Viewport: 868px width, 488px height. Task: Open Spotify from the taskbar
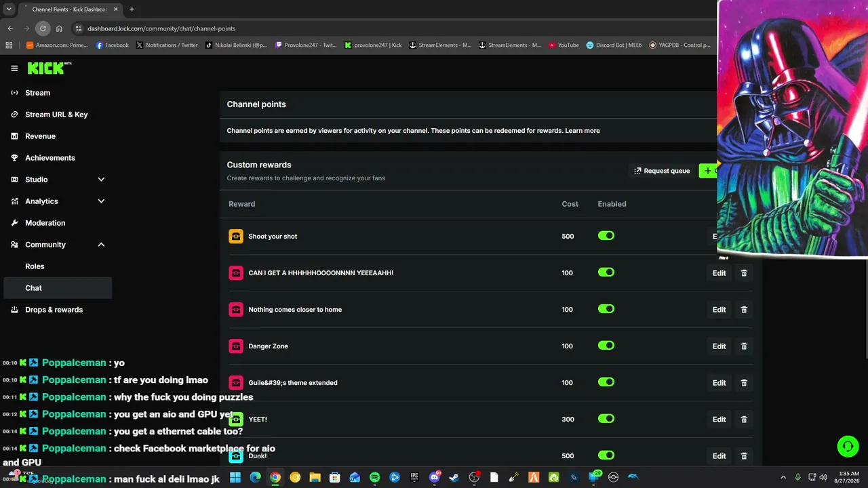(375, 477)
